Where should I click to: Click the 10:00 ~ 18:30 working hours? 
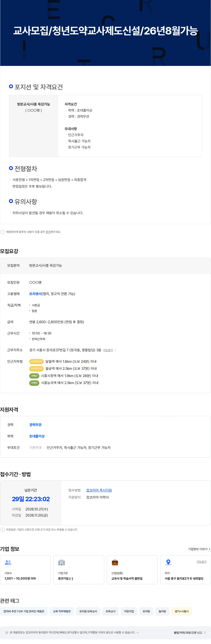[x=42, y=333]
